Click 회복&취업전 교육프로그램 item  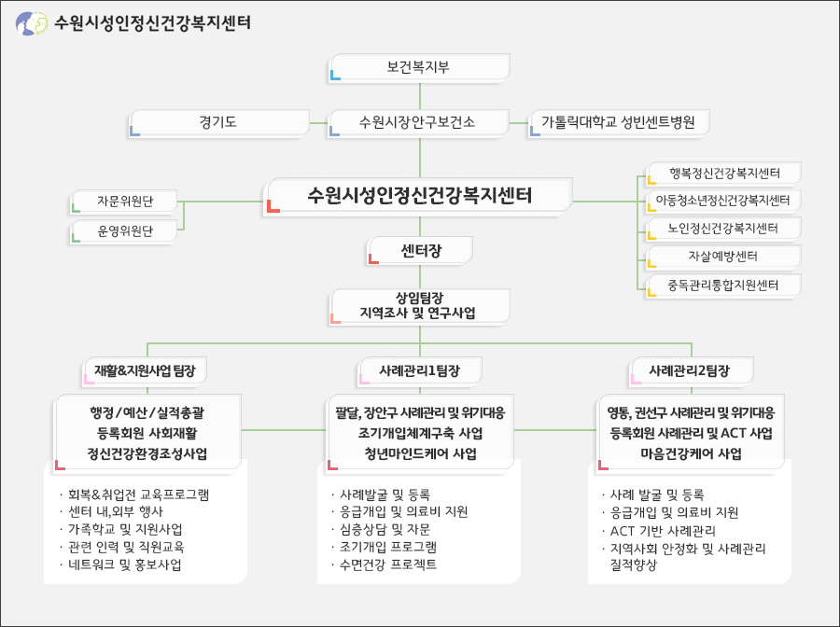point(138,495)
